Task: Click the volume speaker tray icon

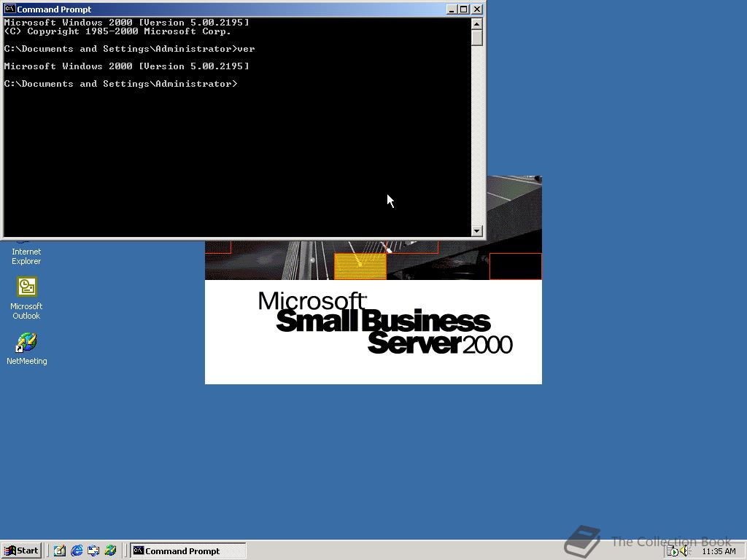Action: 684,551
